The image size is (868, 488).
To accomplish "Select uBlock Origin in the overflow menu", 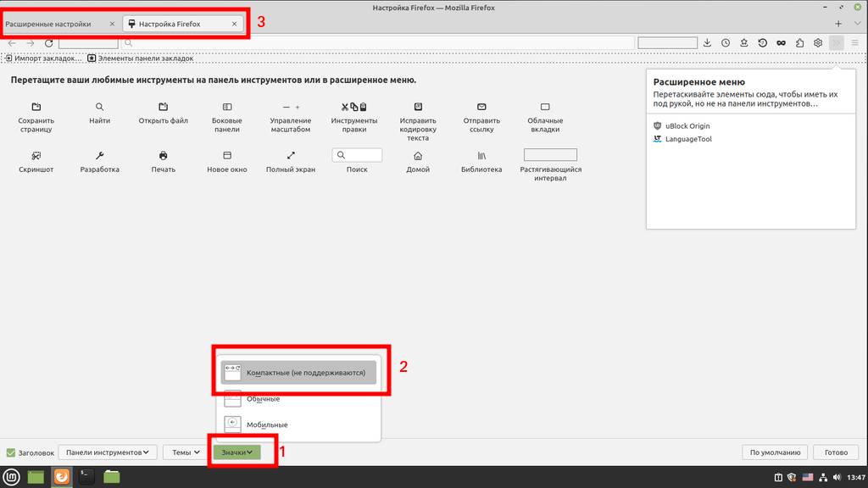I will click(687, 126).
